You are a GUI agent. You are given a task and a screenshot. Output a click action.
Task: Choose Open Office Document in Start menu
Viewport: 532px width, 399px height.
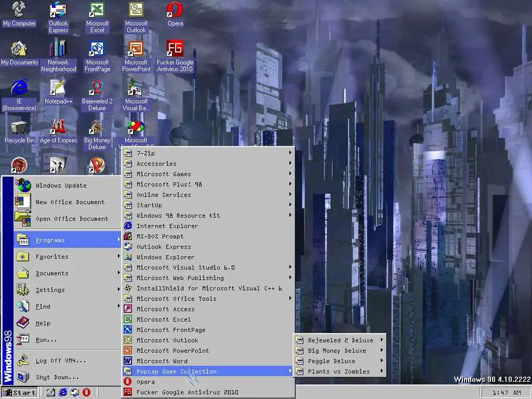point(68,219)
